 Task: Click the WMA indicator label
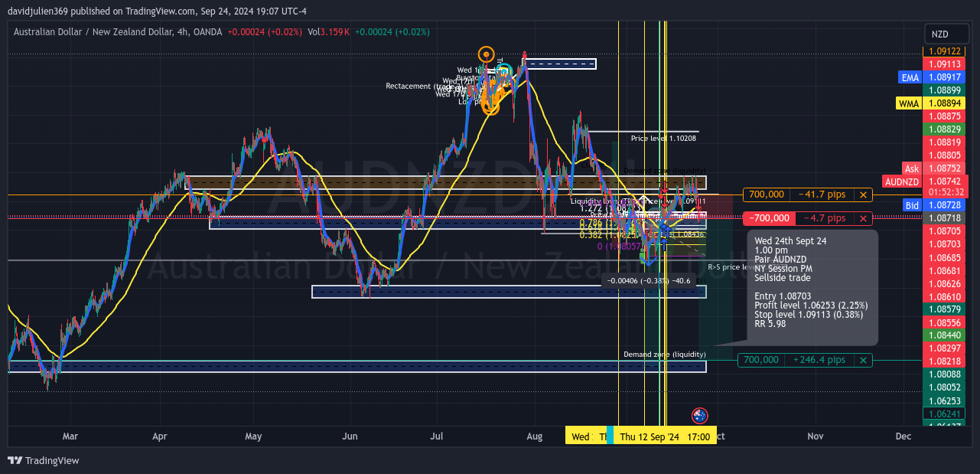click(909, 103)
